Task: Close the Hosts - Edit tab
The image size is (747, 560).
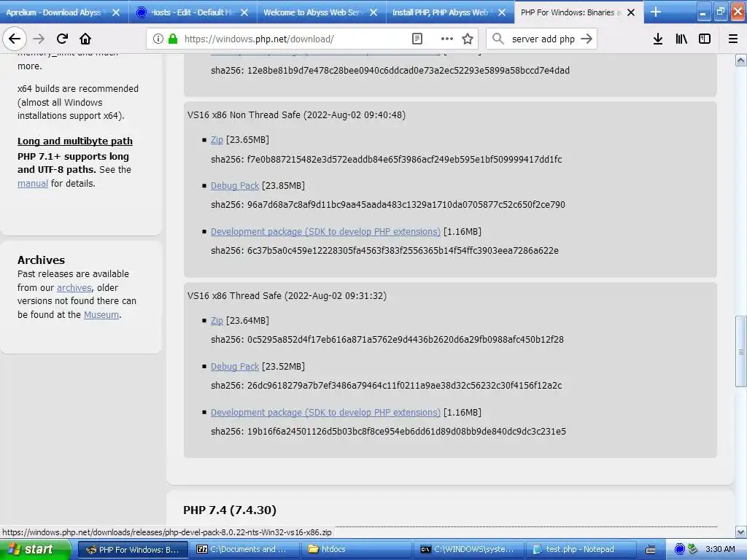Action: click(x=244, y=13)
